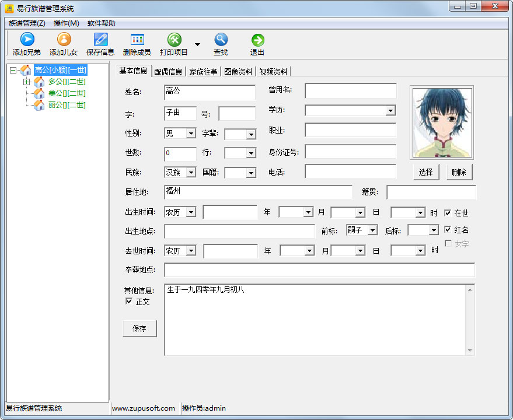Click the 身份证号 input field
Screen dimensions: 513x420
point(350,152)
